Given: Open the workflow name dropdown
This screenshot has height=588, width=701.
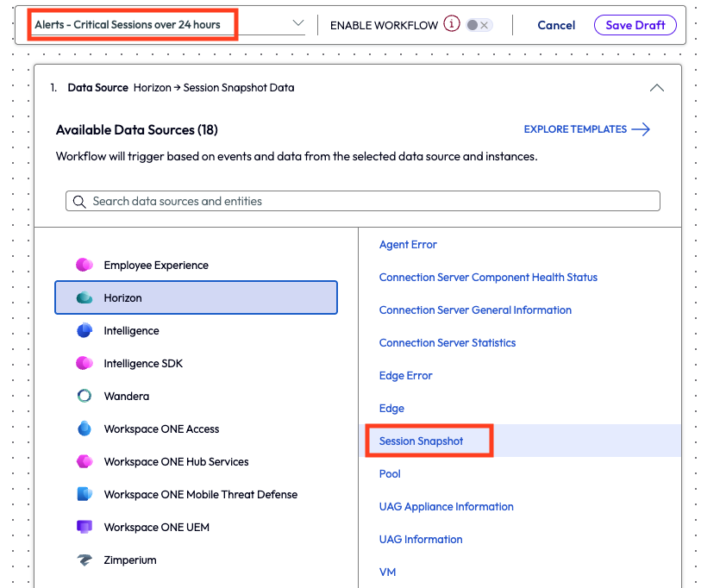Looking at the screenshot, I should coord(298,24).
